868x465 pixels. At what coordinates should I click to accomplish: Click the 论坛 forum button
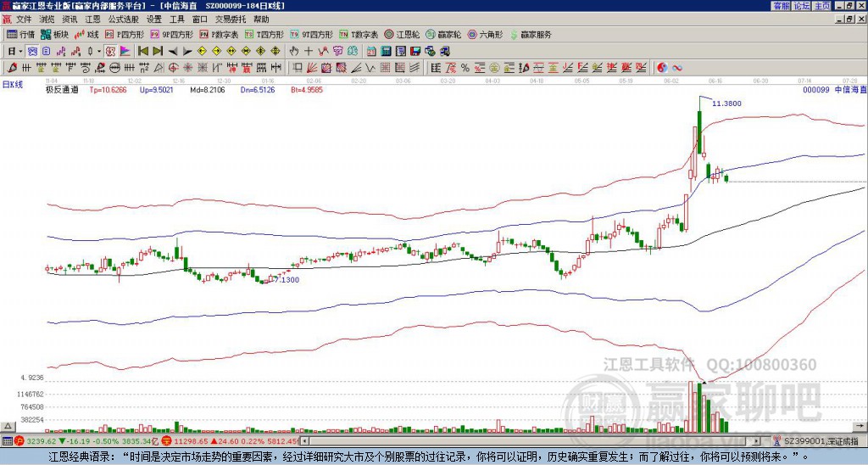pyautogui.click(x=801, y=6)
